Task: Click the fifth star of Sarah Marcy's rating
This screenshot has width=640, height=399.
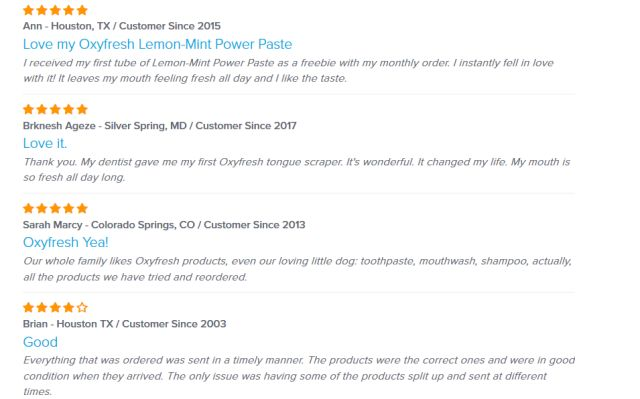Action: coord(82,208)
